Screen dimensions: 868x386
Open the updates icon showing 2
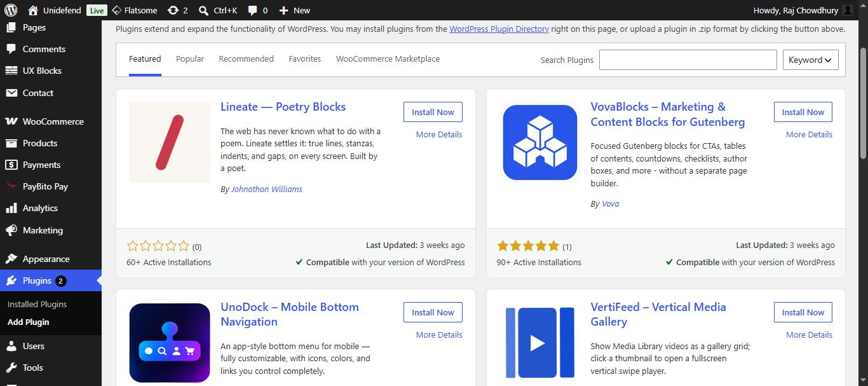177,10
